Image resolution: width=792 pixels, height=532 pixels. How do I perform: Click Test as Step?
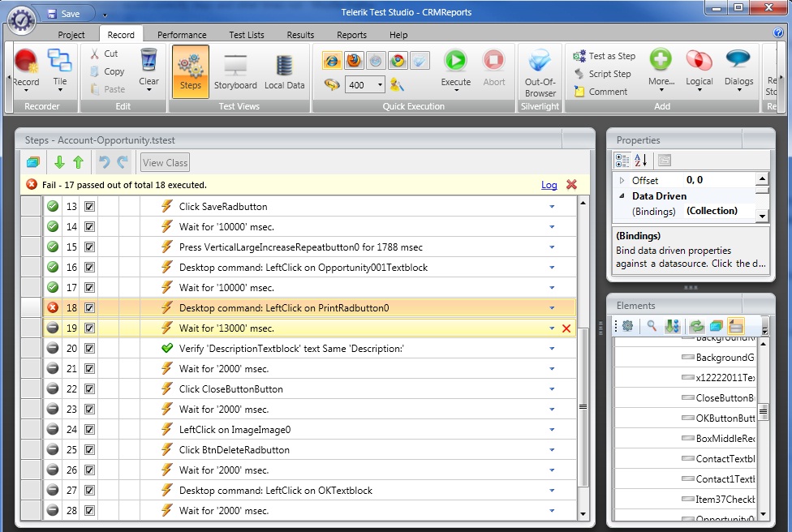[605, 56]
